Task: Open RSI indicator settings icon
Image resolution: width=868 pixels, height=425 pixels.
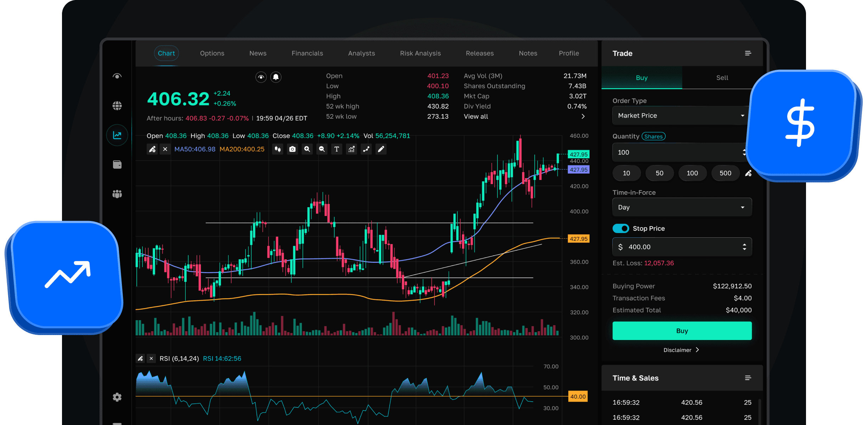Action: pos(140,358)
